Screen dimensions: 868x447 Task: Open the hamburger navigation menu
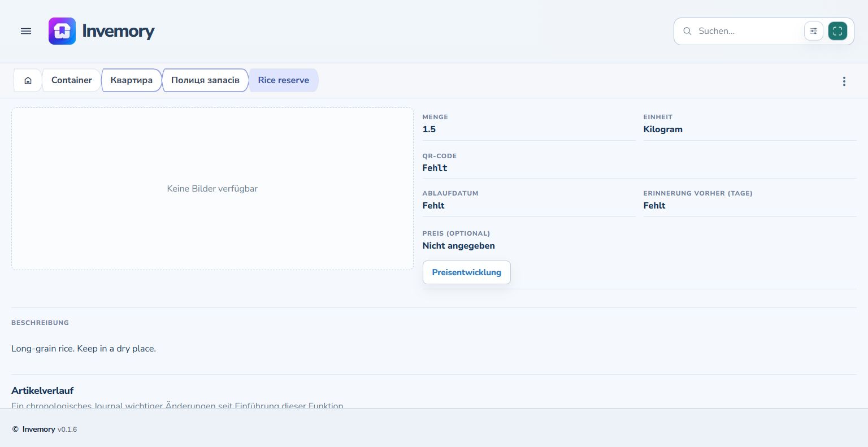(x=26, y=31)
